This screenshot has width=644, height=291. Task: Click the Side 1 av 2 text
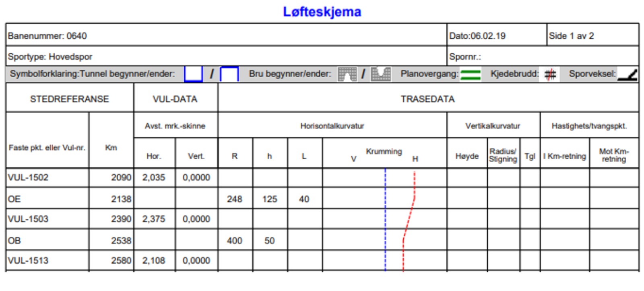pos(571,36)
